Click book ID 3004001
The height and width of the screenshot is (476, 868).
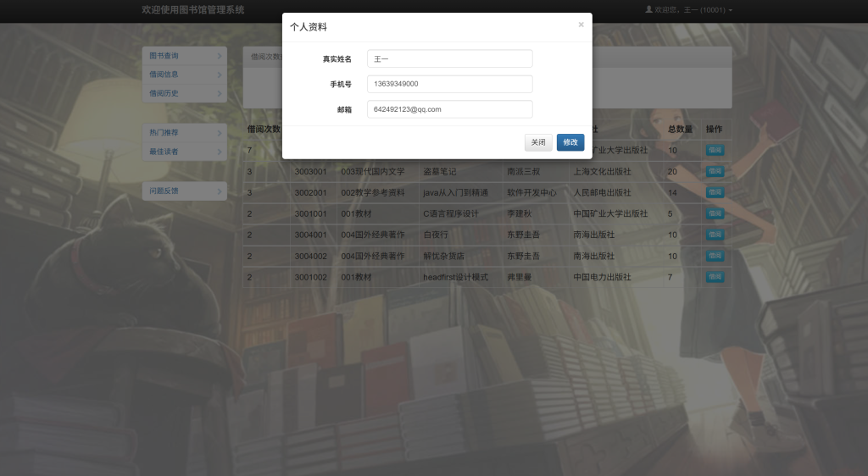coord(310,235)
